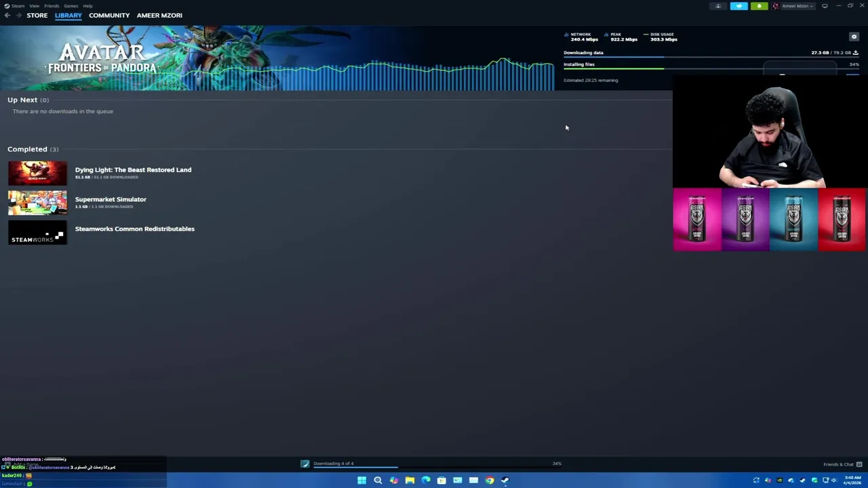The image size is (868, 488).
Task: Click the blue announcements megaphone button
Action: 738,6
